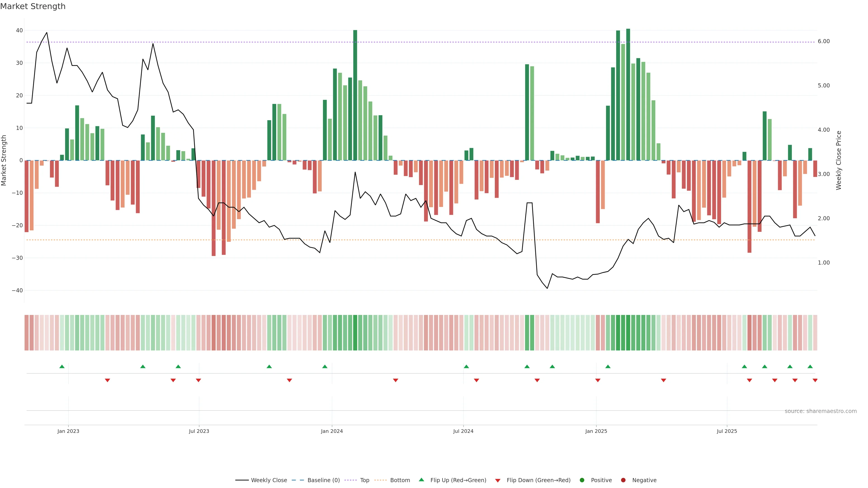This screenshot has height=488, width=868.
Task: Click the Negative red circle legend icon
Action: point(623,480)
